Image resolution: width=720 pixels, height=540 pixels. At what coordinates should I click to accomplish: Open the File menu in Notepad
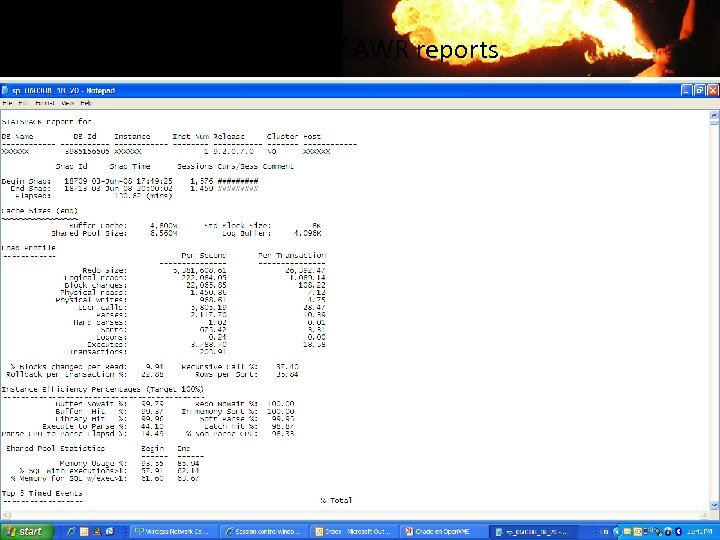pyautogui.click(x=7, y=103)
